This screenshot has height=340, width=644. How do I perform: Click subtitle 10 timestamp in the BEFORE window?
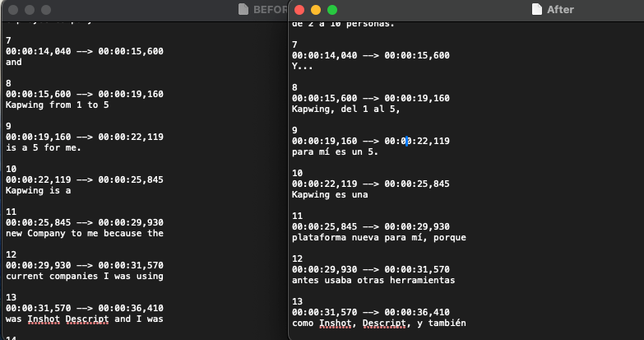[85, 179]
